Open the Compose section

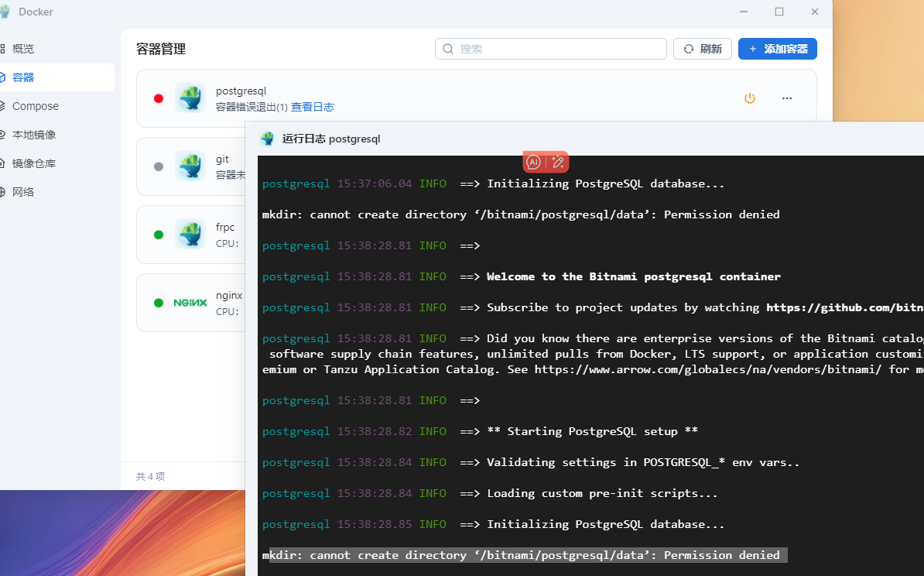click(36, 106)
